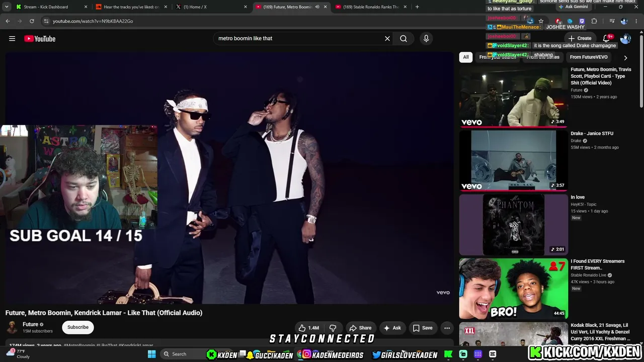Show more filter chips with arrow
Viewport: 644px width, 362px height.
(x=625, y=57)
